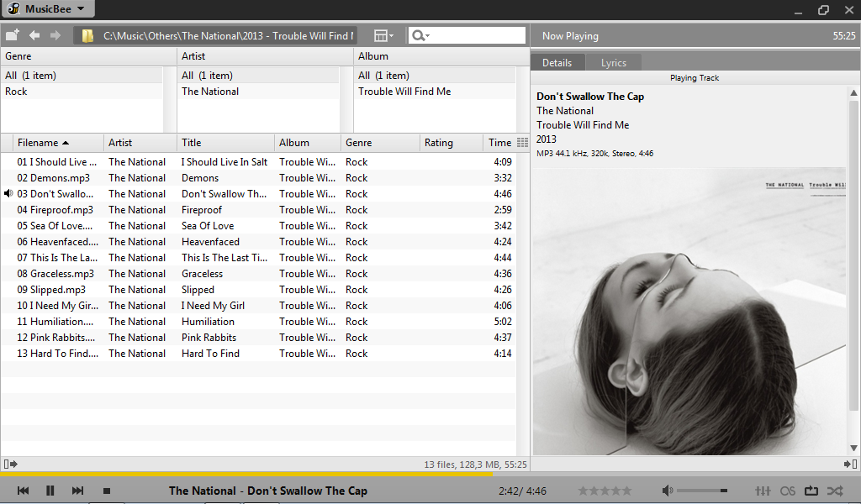Toggle Last.fm scrobbling icon
This screenshot has width=861, height=504.
pyautogui.click(x=787, y=491)
